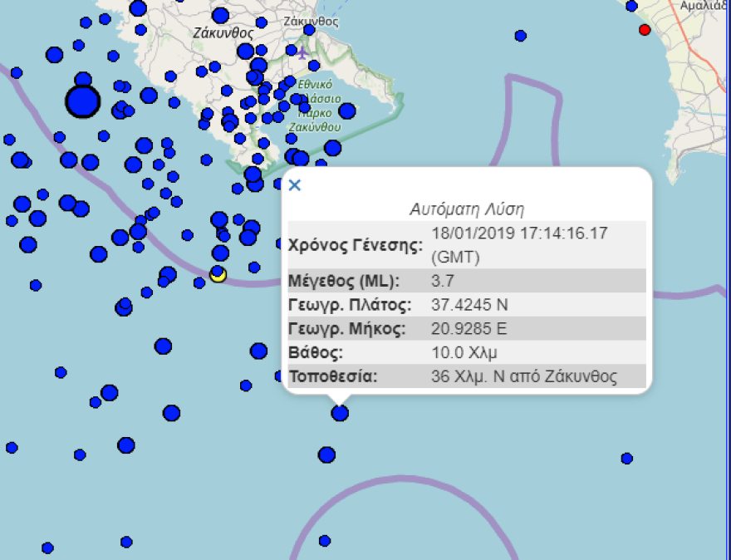Image resolution: width=731 pixels, height=560 pixels.
Task: Click the lone blue marker right of Zakynthos town
Action: coord(520,36)
